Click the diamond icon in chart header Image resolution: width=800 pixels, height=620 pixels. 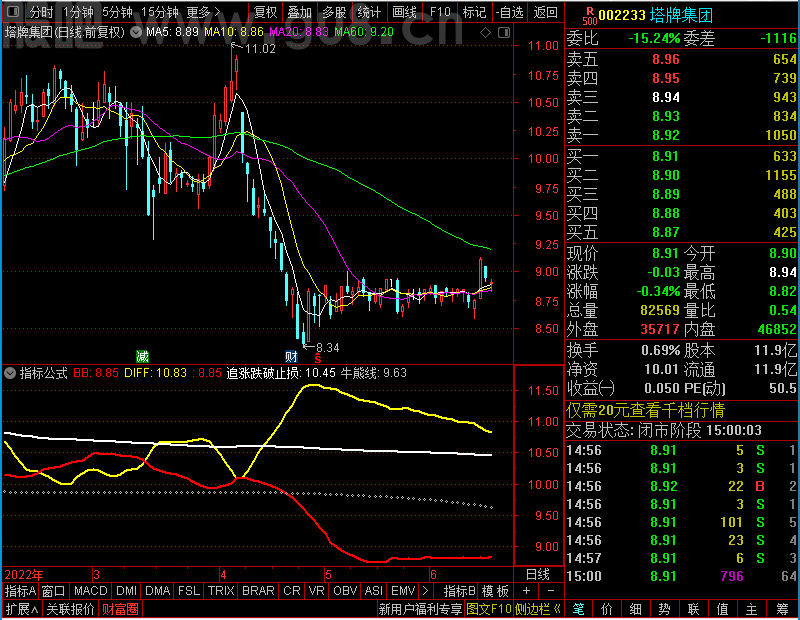485,33
